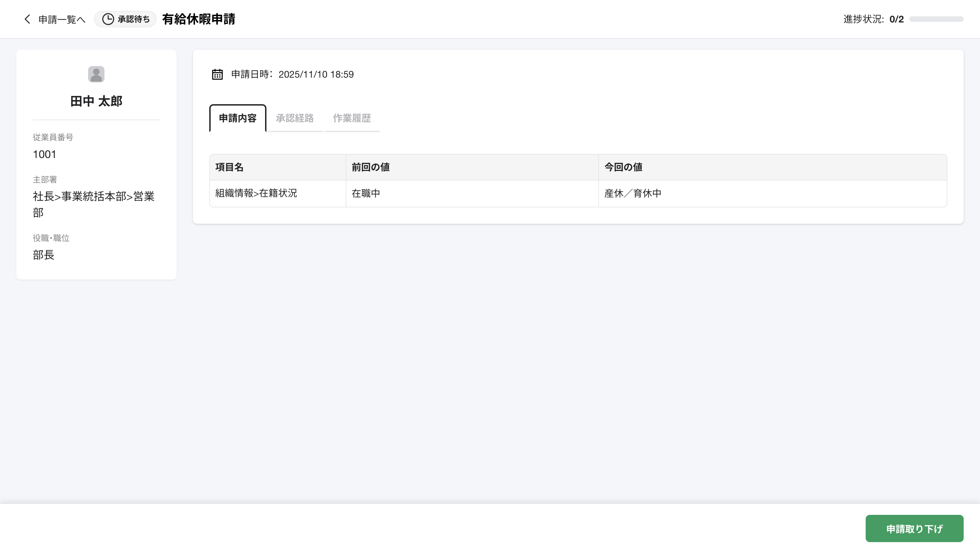Click the 有給休暇申請 page title
The image size is (980, 553).
(x=199, y=19)
